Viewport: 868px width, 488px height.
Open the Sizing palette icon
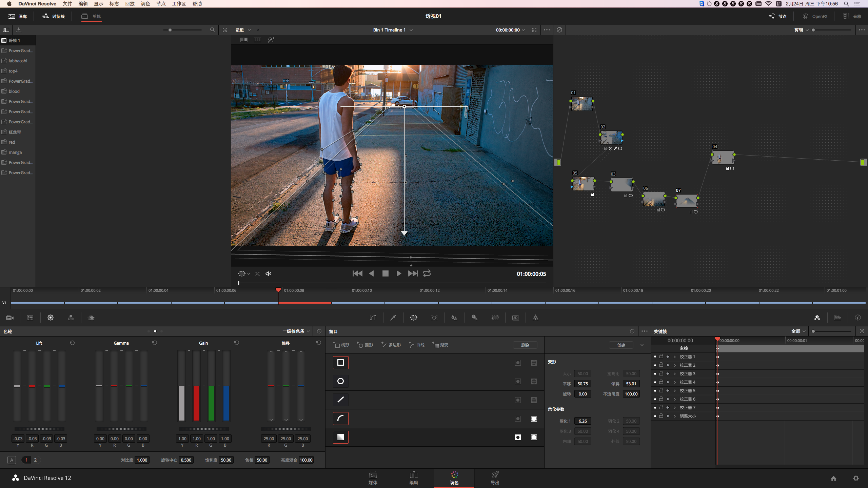(x=495, y=318)
